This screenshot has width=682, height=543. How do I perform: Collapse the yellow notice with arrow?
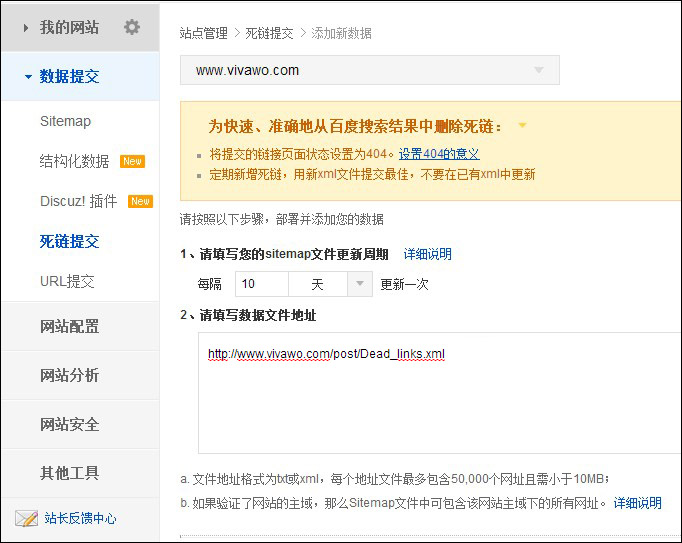tap(522, 126)
